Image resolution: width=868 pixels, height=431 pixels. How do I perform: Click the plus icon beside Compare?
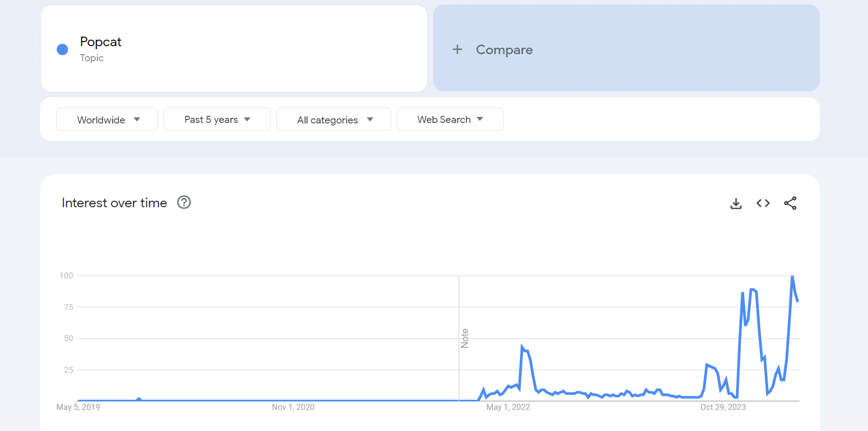coord(457,49)
